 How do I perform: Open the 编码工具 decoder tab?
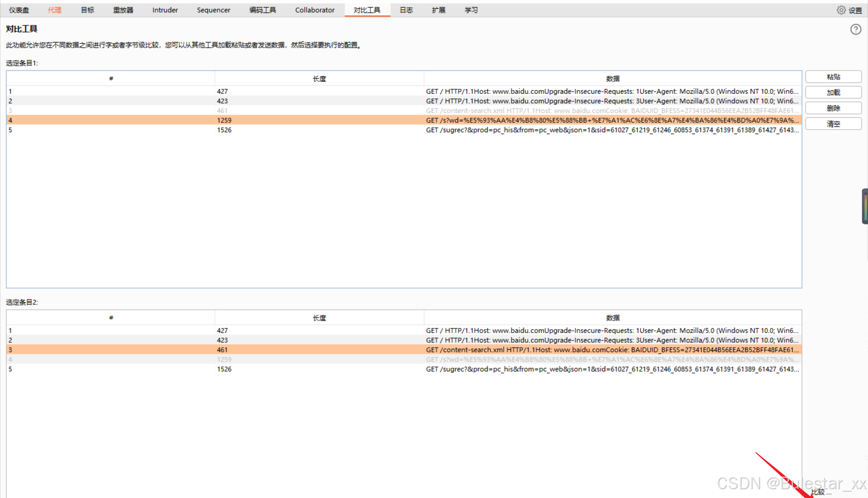pos(262,10)
